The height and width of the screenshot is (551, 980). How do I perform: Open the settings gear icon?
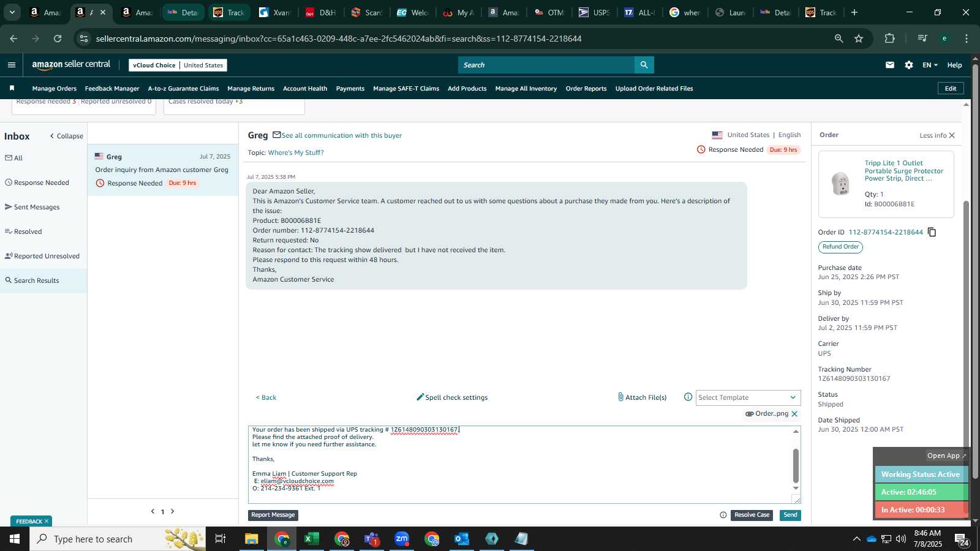click(x=909, y=65)
